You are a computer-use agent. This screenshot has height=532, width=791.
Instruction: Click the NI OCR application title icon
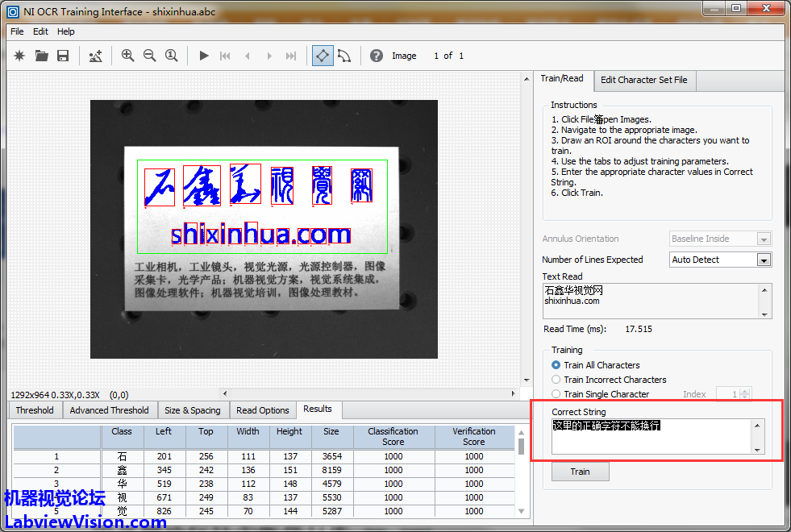click(x=13, y=11)
